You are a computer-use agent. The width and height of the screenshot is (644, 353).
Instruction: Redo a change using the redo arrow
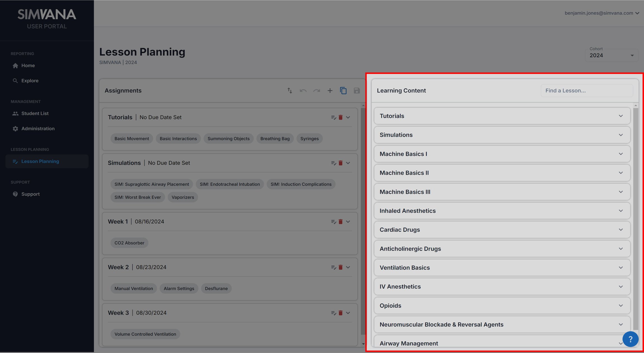tap(317, 90)
